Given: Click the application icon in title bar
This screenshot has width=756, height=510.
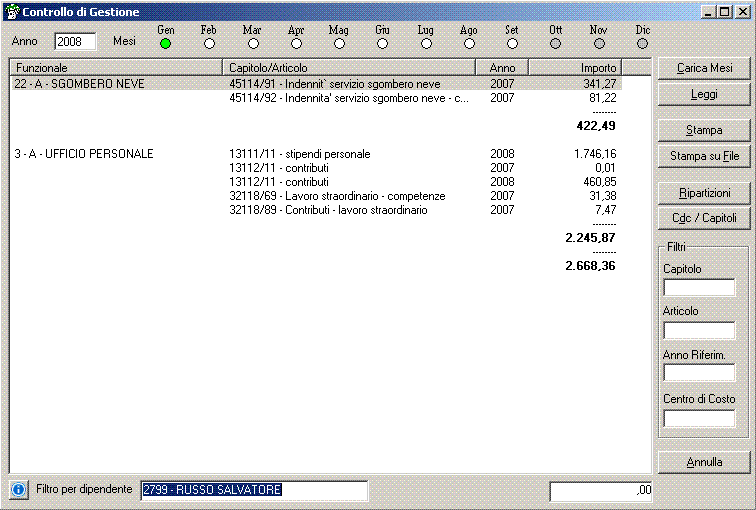Looking at the screenshot, I should pos(11,12).
